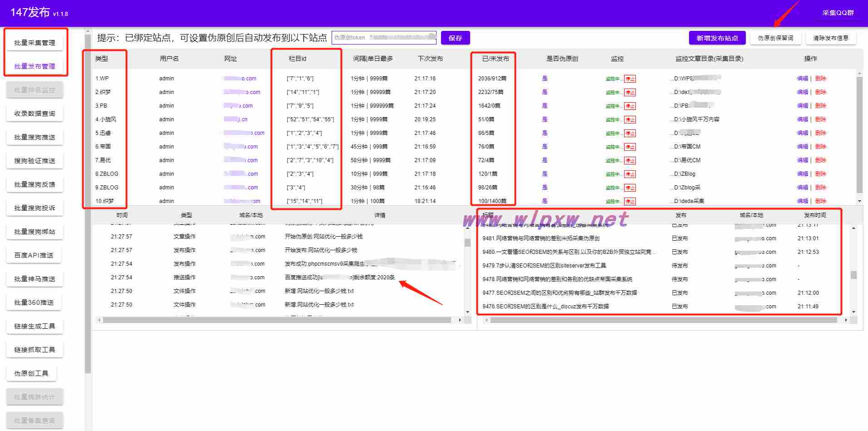The image size is (868, 431).
Task: Click 编辑 for the 6.帝国 row
Action: pyautogui.click(x=803, y=147)
